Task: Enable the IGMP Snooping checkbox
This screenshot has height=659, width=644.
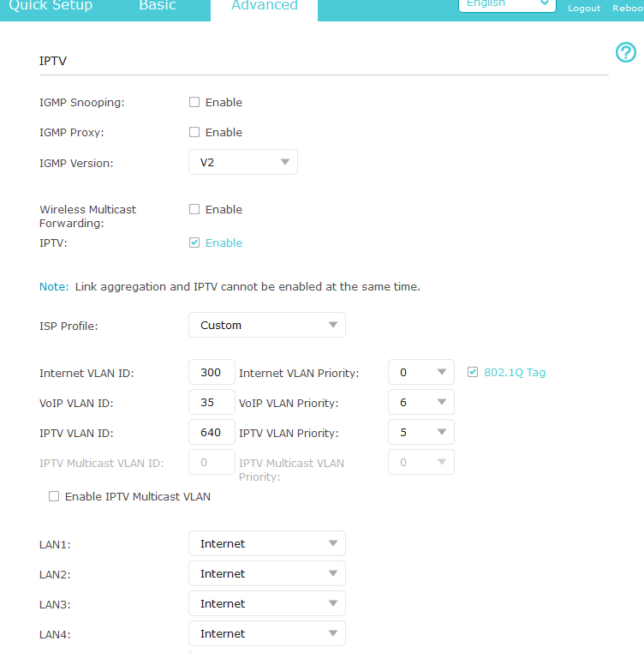Action: pyautogui.click(x=194, y=102)
